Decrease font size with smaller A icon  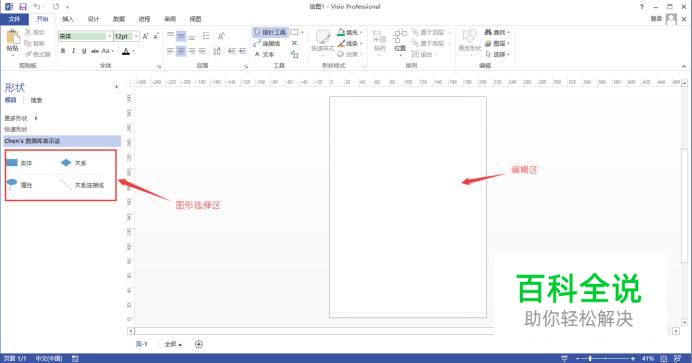156,36
